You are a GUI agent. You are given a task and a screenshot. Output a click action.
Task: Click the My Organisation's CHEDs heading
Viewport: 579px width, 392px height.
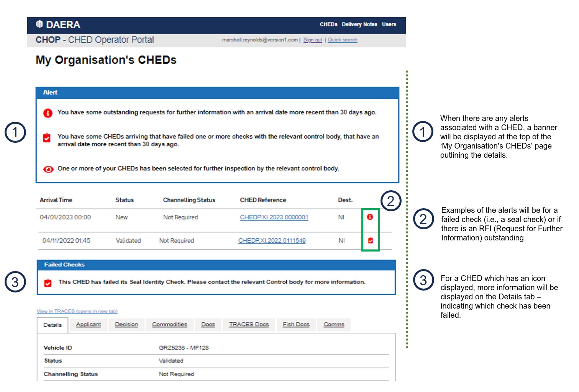[x=106, y=60]
